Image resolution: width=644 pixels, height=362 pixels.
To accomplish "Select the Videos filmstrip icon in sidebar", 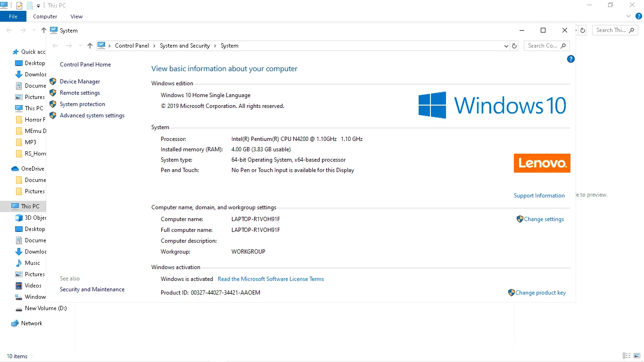I will coord(19,286).
